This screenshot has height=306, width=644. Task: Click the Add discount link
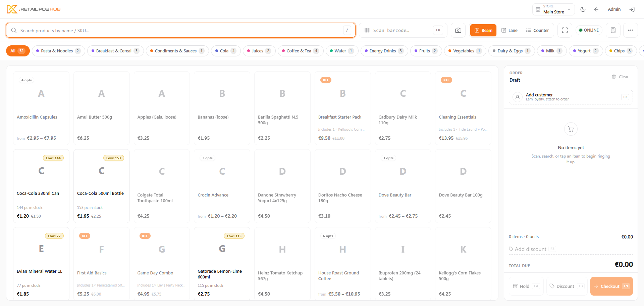coord(532,249)
